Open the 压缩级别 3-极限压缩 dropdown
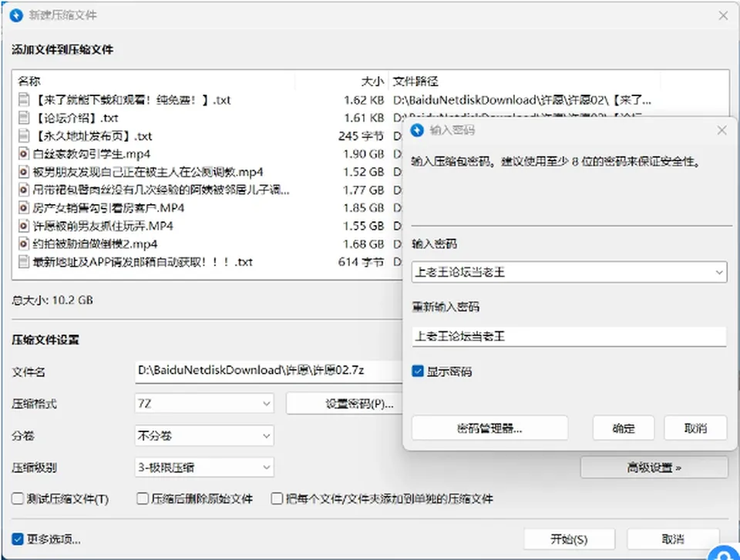Screen dimensions: 740x560 coord(203,468)
